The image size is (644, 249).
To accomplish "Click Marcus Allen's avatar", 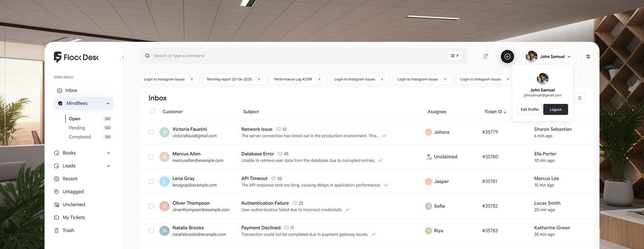I will point(165,156).
